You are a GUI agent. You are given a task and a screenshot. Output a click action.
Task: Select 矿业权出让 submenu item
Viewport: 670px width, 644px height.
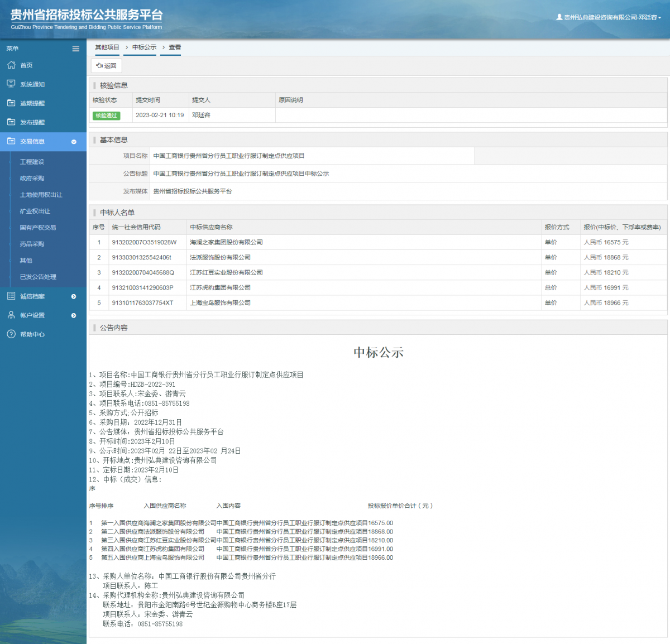click(x=35, y=212)
